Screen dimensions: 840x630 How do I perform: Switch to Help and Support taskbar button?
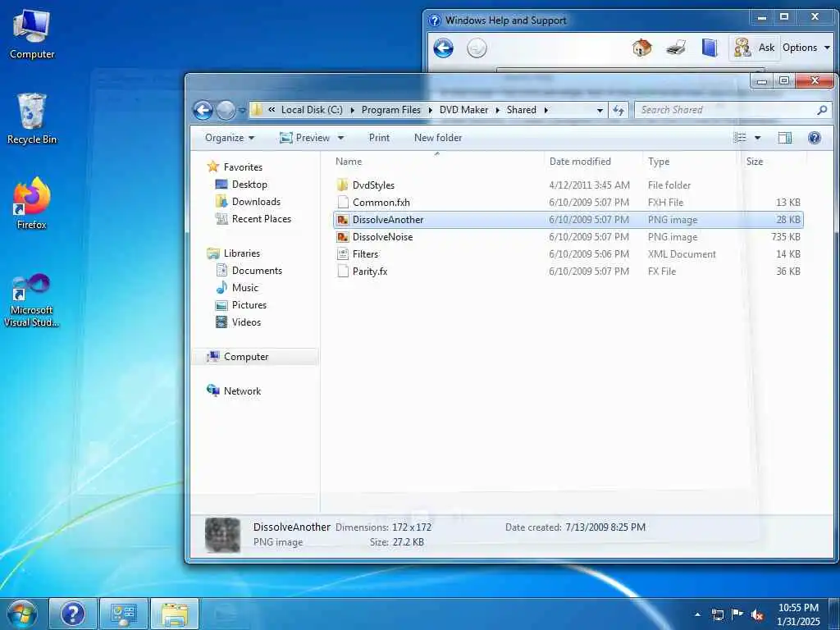(x=73, y=614)
